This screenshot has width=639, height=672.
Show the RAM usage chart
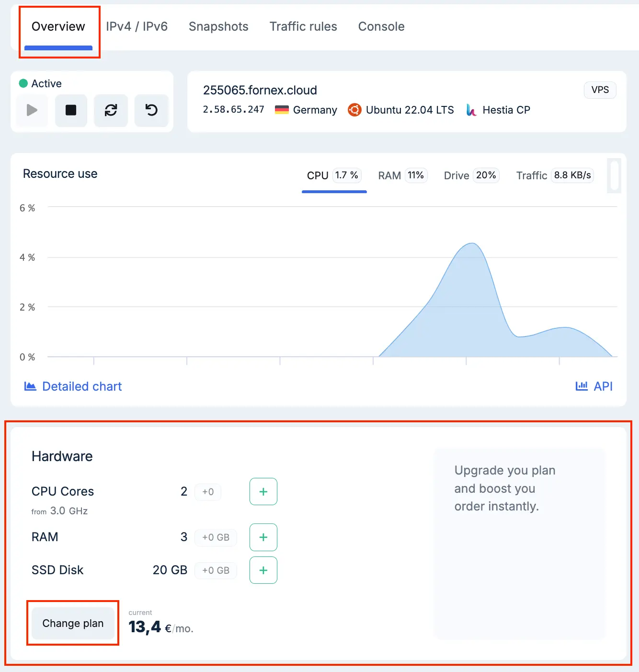tap(402, 175)
